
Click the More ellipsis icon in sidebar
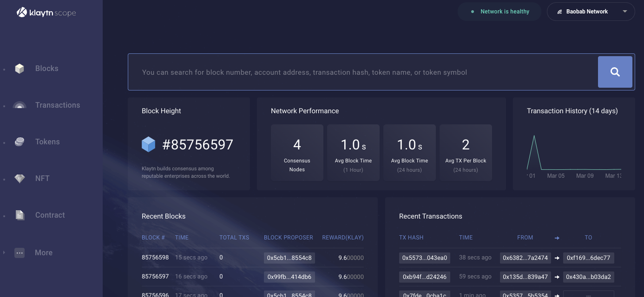pyautogui.click(x=20, y=253)
